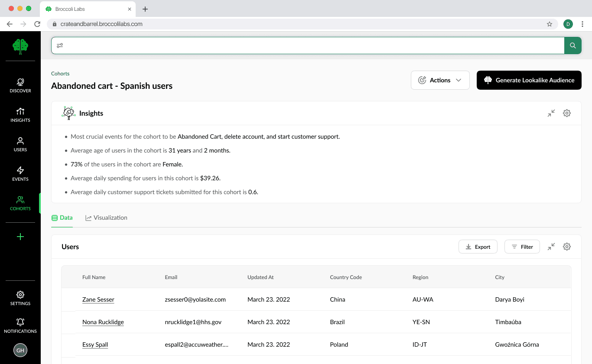
Task: Click the browser address bar URL
Action: click(x=101, y=24)
